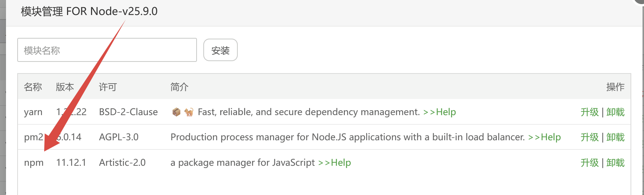Click the yarn description text

point(309,112)
